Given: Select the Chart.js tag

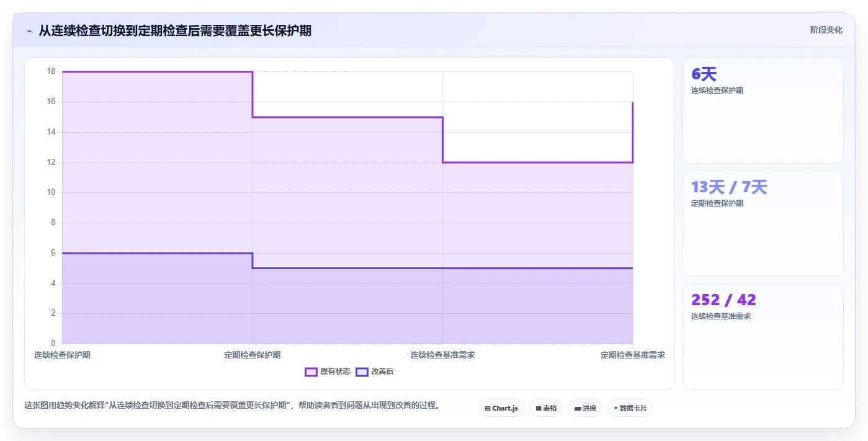Looking at the screenshot, I should (501, 408).
